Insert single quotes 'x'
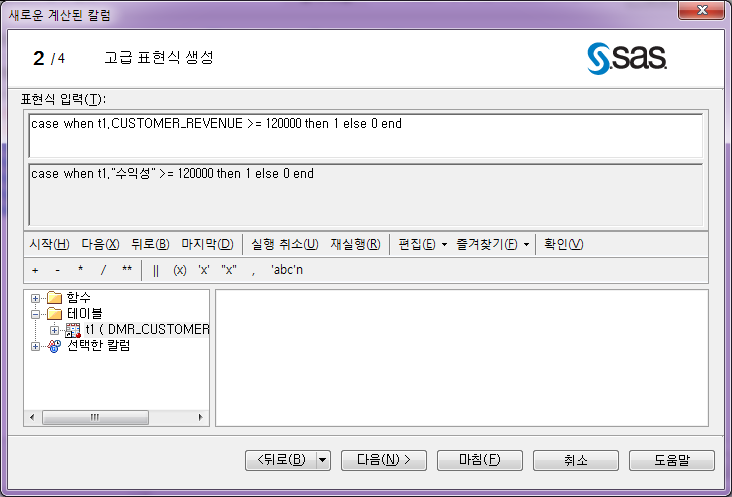The image size is (732, 497). coord(204,270)
